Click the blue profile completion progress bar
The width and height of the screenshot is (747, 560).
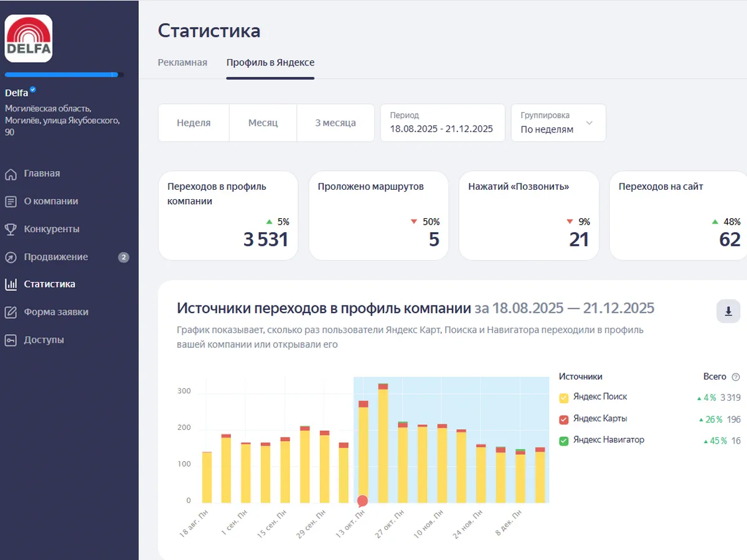pos(62,75)
